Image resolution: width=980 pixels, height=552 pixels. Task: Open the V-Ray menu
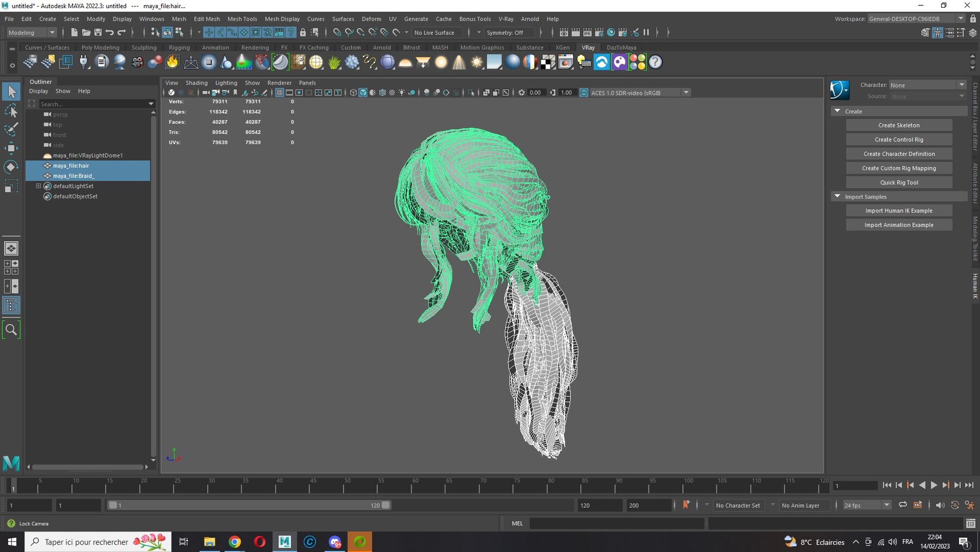(506, 19)
